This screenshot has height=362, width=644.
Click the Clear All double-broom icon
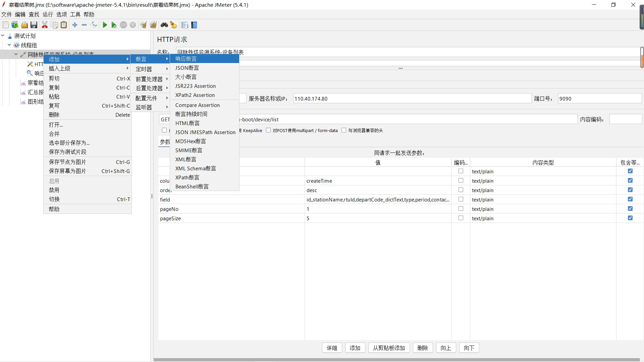(153, 25)
